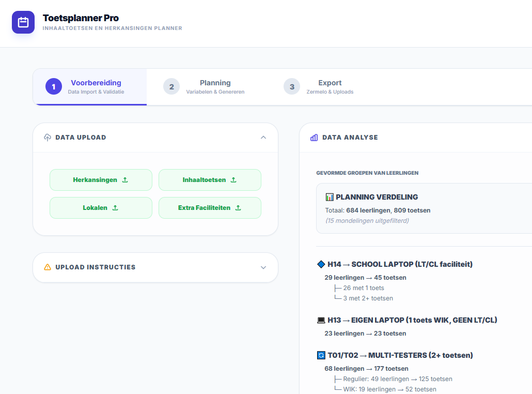
Task: Click '(15 mondelingen uitgefilterd)' note
Action: (367, 221)
